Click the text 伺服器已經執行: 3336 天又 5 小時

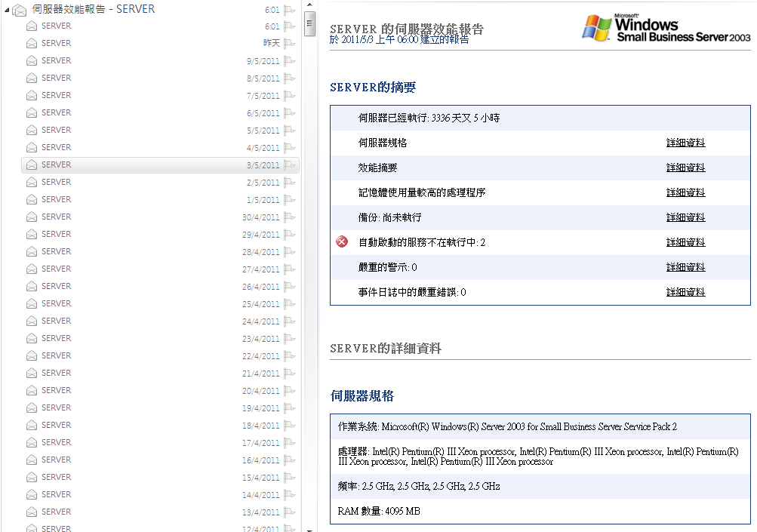click(x=429, y=118)
